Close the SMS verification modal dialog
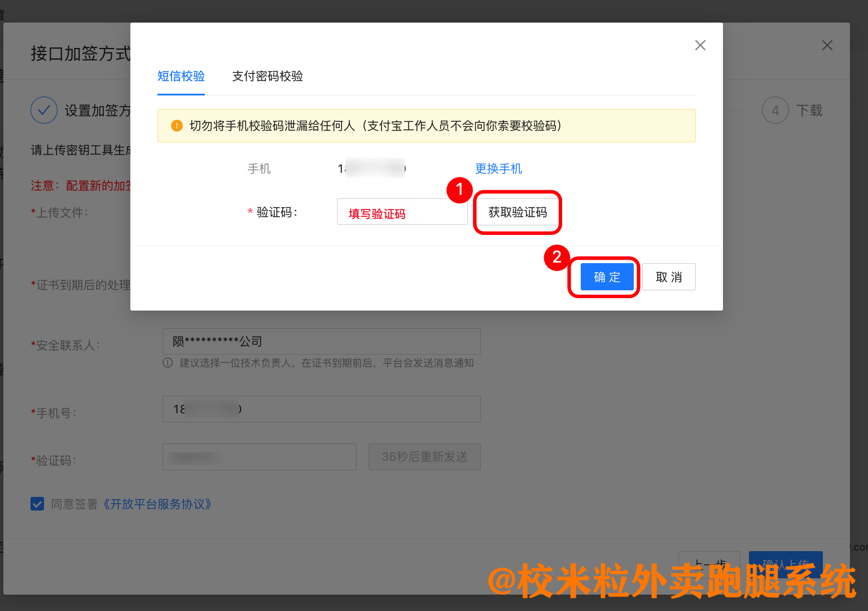This screenshot has height=611, width=868. (x=700, y=45)
